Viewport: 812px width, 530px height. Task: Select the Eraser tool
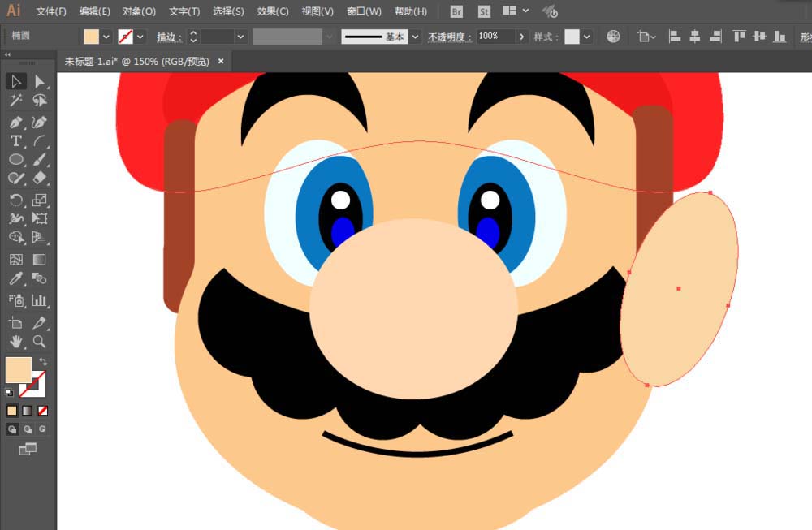(x=39, y=178)
